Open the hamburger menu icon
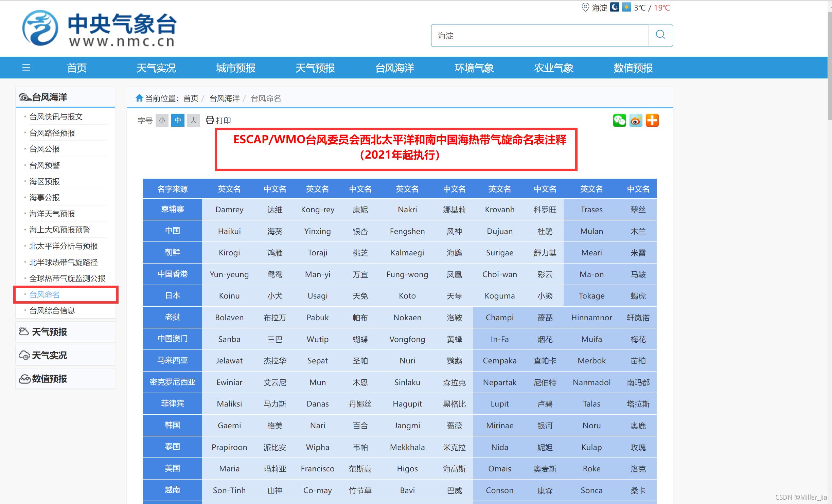Screen dimensions: 832x504 click(26, 68)
